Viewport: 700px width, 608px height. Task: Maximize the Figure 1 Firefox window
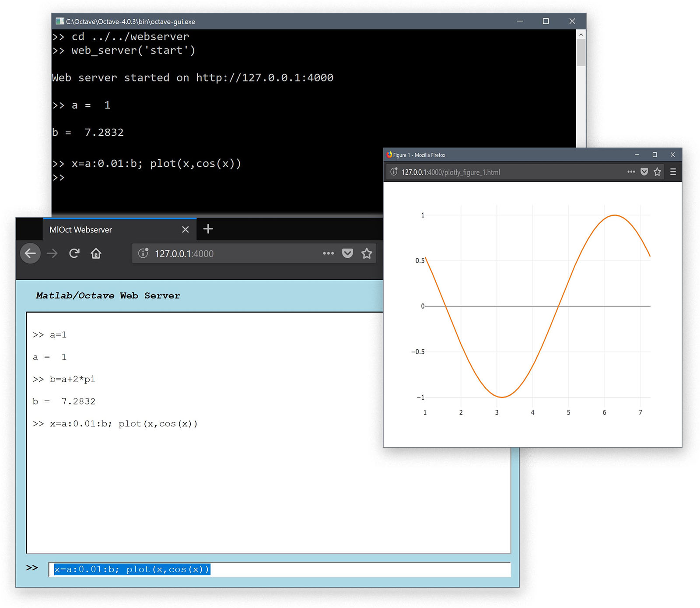pos(655,155)
